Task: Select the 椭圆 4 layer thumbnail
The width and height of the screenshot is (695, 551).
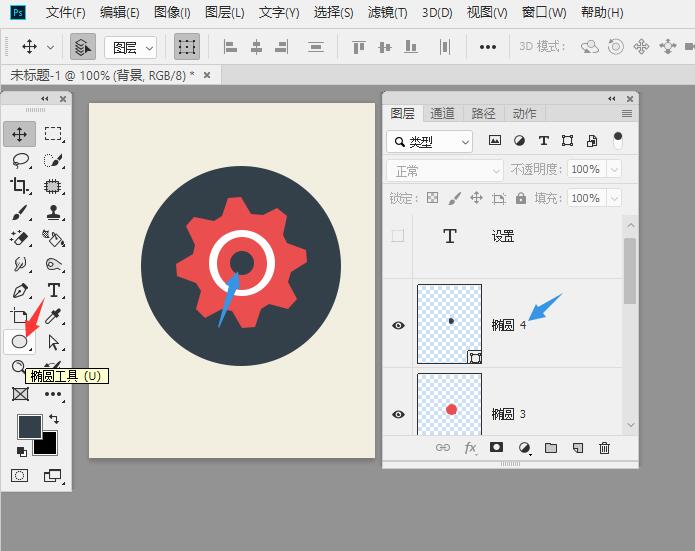Action: 449,323
